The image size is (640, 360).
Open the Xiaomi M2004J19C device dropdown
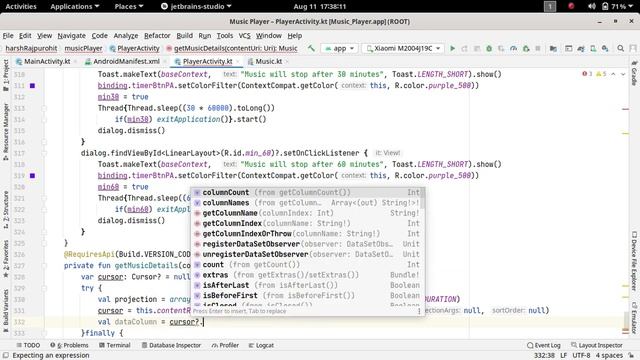[x=404, y=48]
